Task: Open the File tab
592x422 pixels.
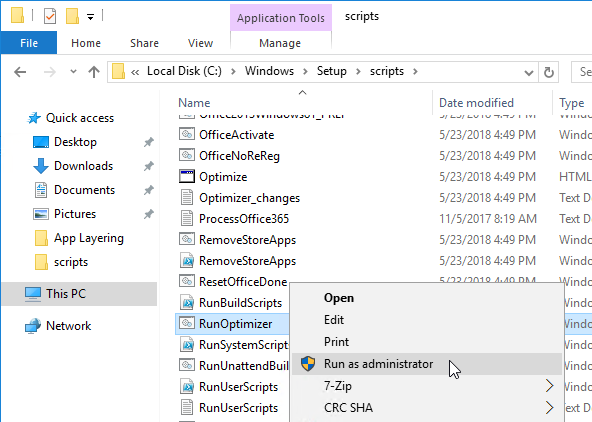Action: [x=29, y=43]
